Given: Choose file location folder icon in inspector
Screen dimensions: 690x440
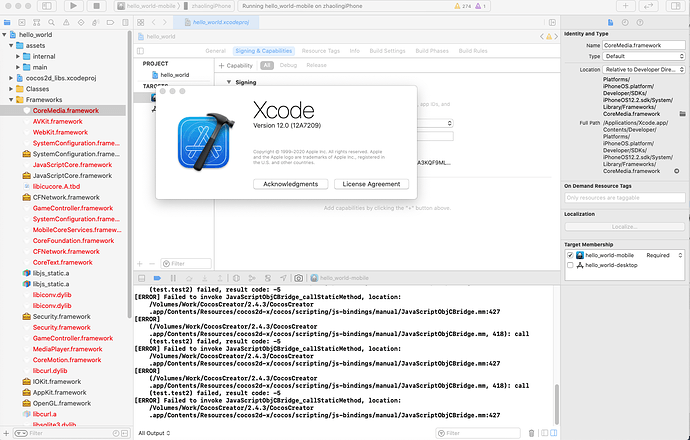Looking at the screenshot, I should 683,114.
